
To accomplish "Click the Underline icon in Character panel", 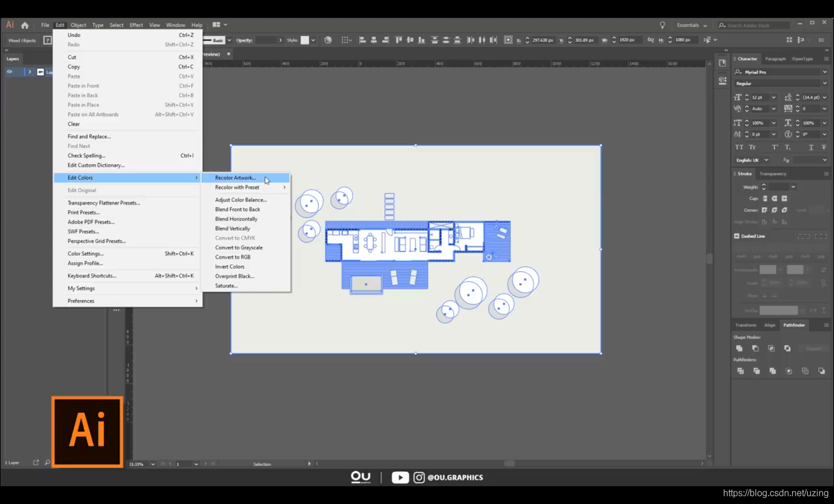I will point(811,148).
